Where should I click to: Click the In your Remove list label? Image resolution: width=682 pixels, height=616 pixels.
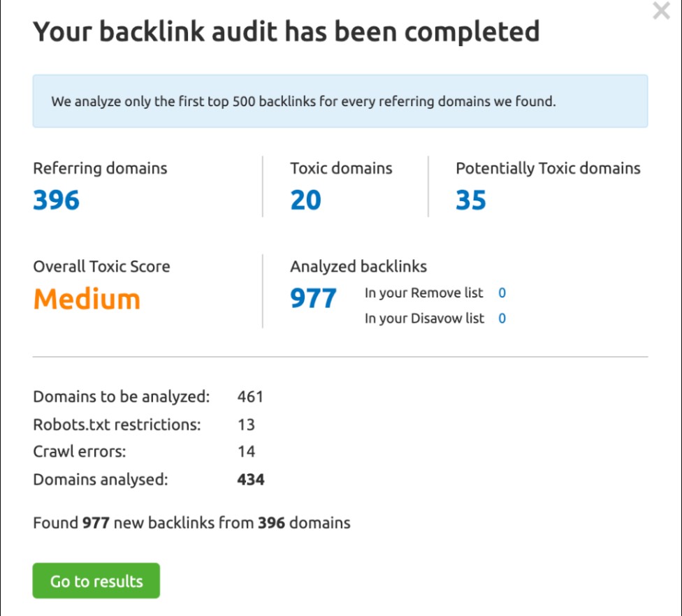pyautogui.click(x=423, y=293)
